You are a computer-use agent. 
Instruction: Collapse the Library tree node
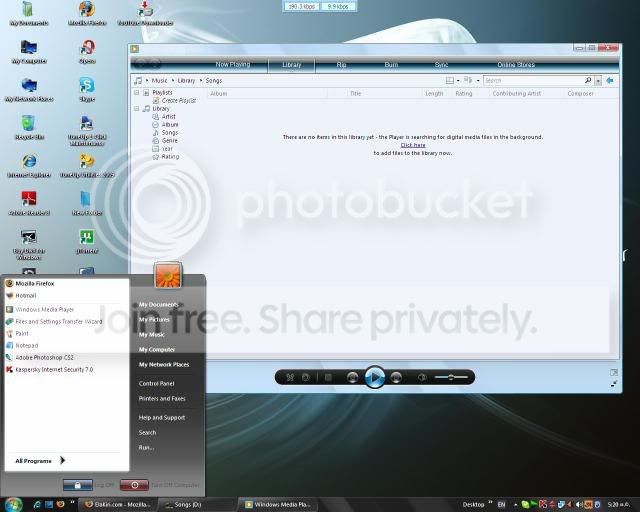click(137, 109)
